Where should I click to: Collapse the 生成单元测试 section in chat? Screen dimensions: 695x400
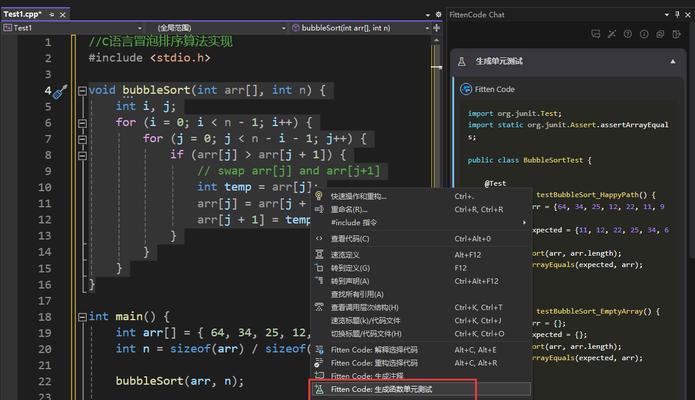tap(673, 62)
